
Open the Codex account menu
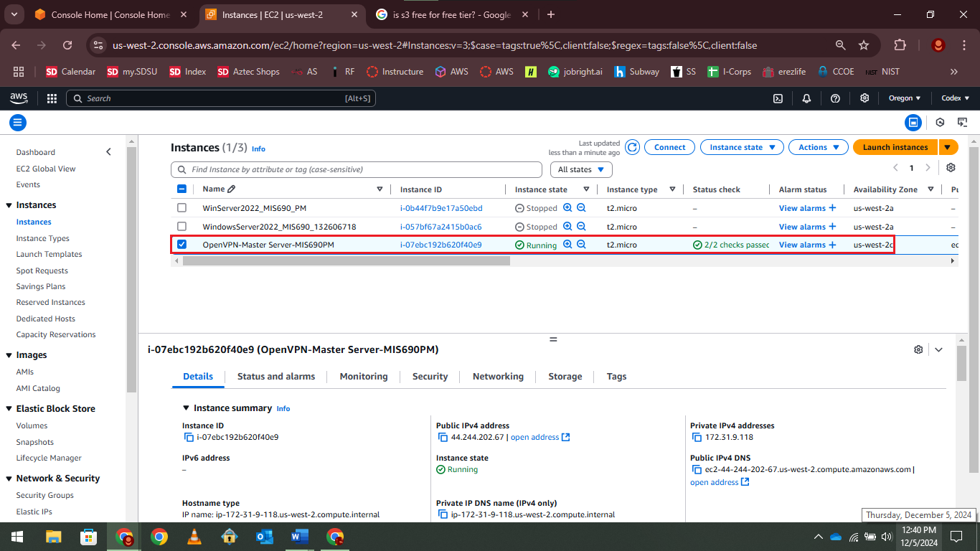955,98
